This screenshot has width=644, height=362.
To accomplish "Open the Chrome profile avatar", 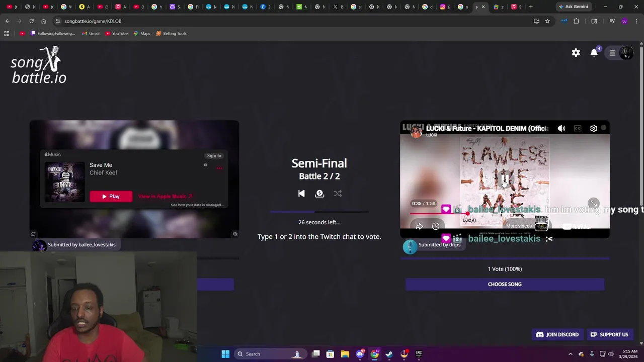I will (624, 21).
